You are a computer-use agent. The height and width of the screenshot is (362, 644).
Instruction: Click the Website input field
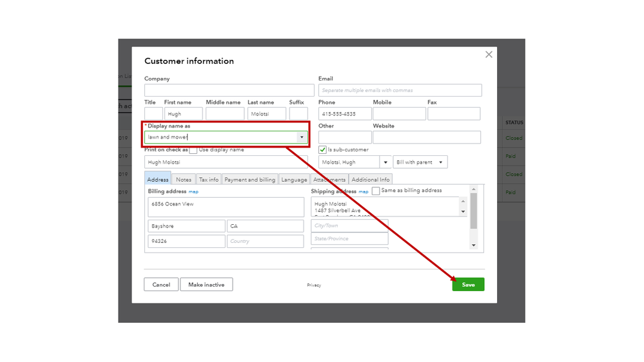click(427, 137)
